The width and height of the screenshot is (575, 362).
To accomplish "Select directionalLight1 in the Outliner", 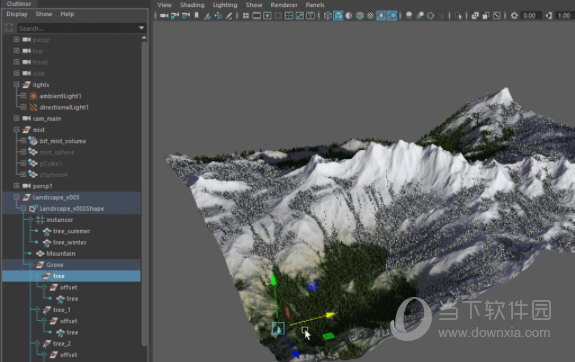I will coord(64,107).
